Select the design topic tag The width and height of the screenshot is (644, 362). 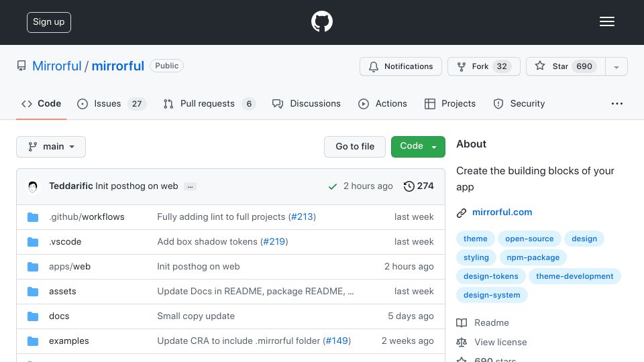click(584, 239)
